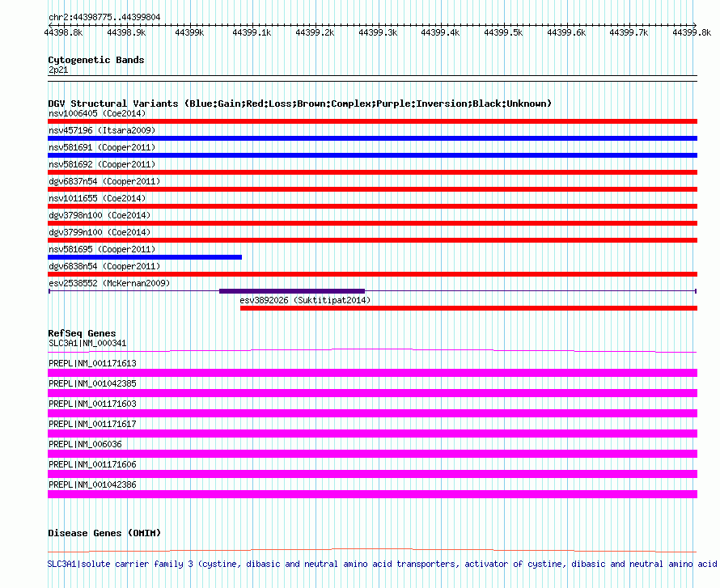Click dgv3799n100 (Coe2014) label
Viewport: 720px width, 588px height.
pos(100,232)
